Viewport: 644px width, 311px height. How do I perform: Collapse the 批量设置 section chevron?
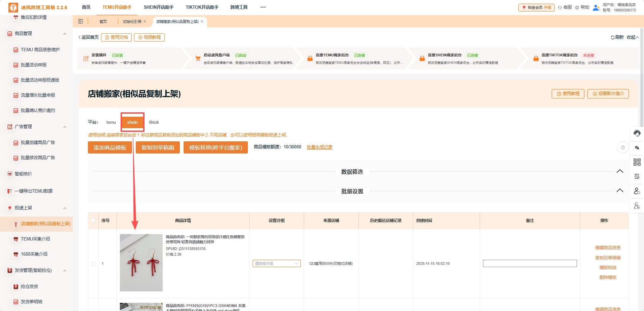pos(620,190)
